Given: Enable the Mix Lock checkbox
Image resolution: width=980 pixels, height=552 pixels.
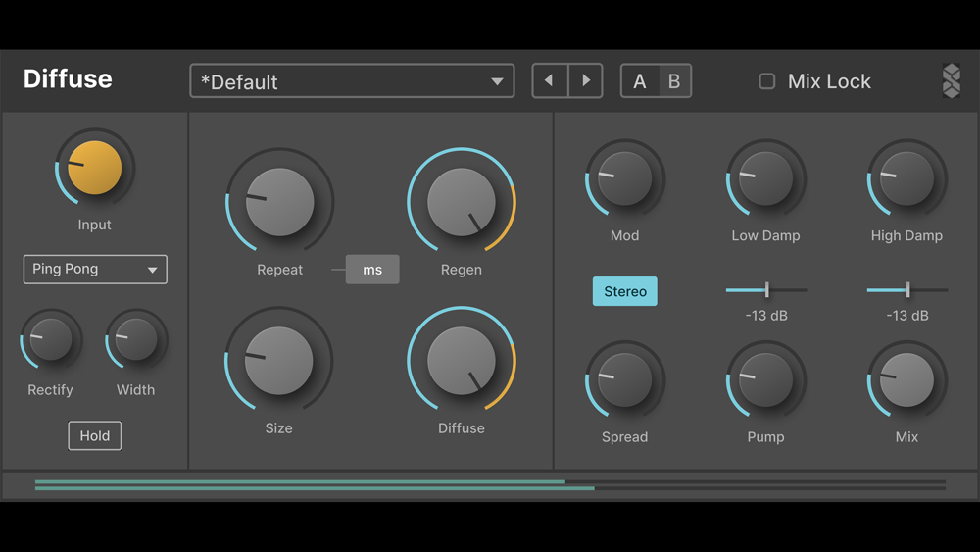Looking at the screenshot, I should (767, 81).
